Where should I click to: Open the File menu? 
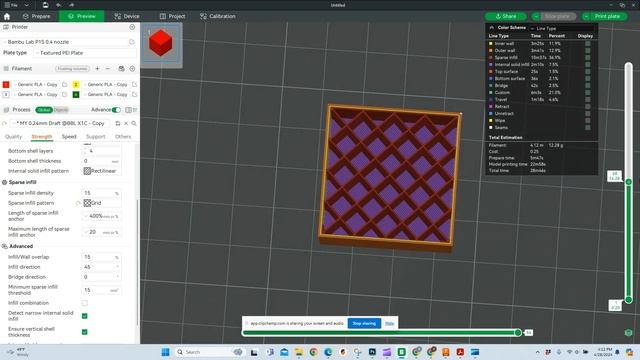[x=12, y=5]
